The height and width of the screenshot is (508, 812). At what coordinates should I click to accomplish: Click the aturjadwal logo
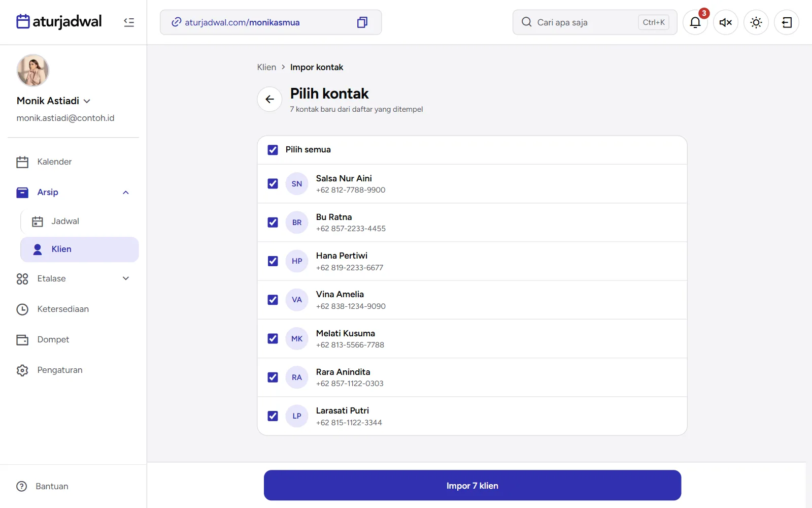point(59,21)
